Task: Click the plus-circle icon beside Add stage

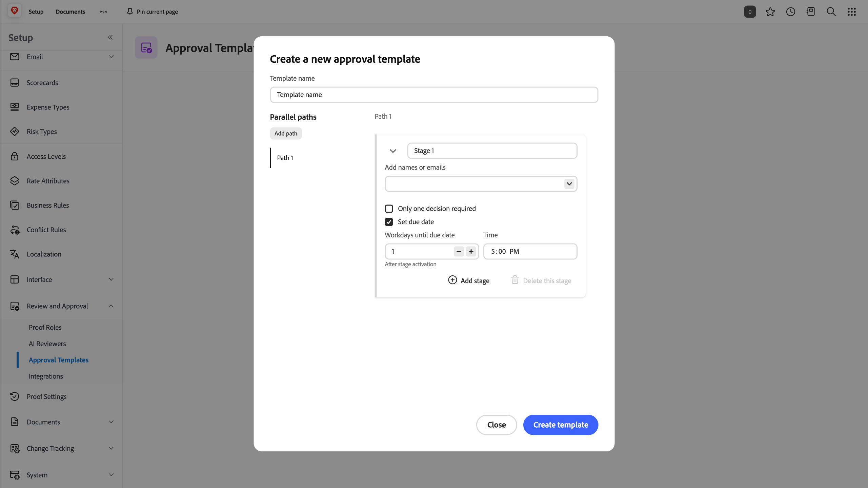Action: click(452, 280)
